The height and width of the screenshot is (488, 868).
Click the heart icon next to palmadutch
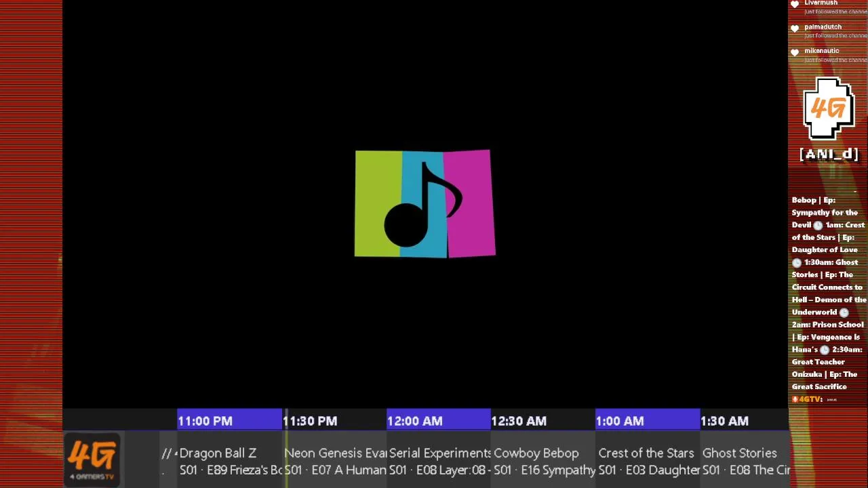tap(795, 28)
